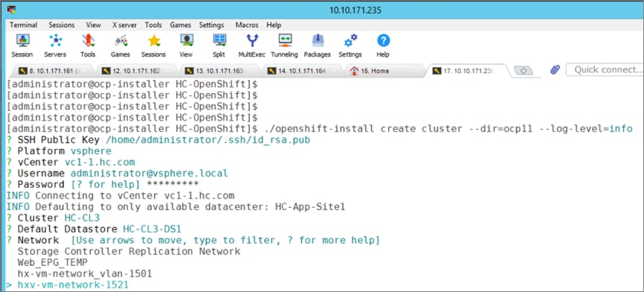Switch to tab 12. 10.1.171.162
Screen dimensions: 644x292
click(x=135, y=72)
